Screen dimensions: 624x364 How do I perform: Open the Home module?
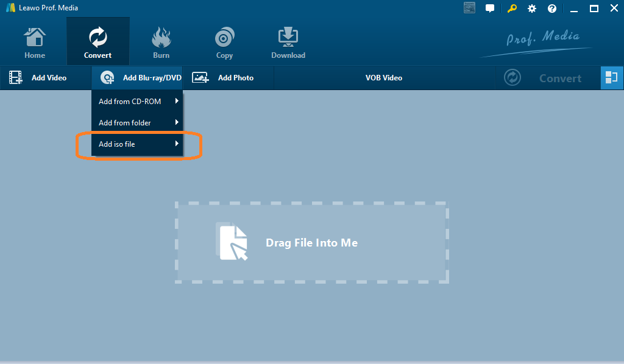tap(35, 43)
